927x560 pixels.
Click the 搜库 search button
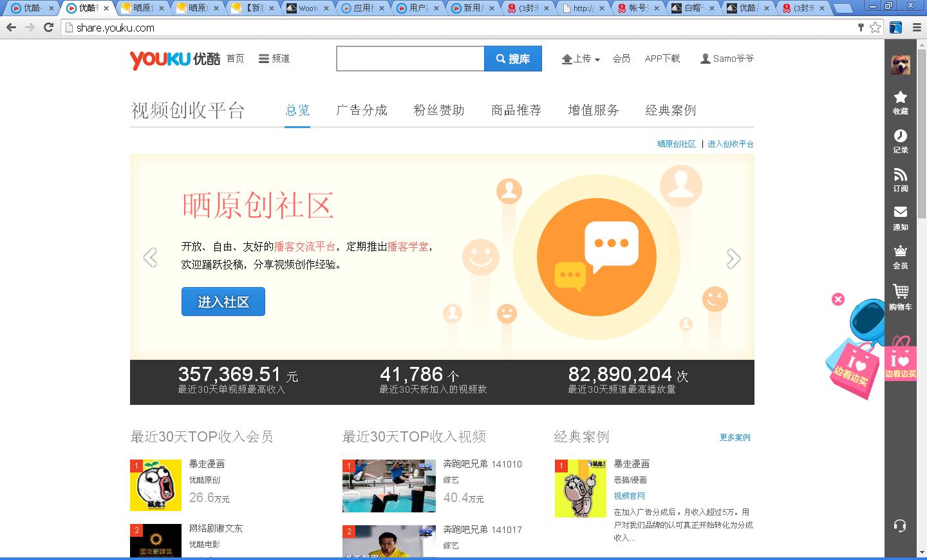(513, 59)
